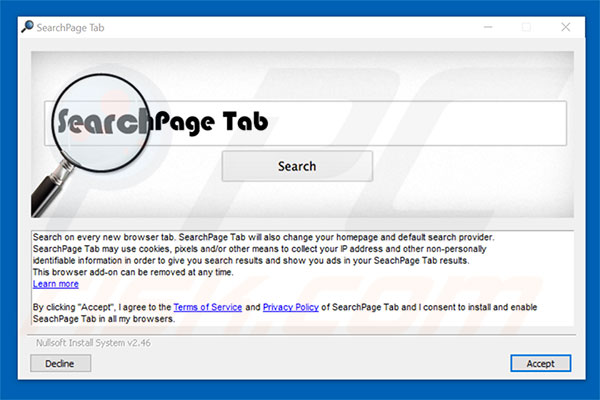Click the 'Nullsoft Install System v2.46' text
Viewport: 600px width, 400px height.
(93, 343)
